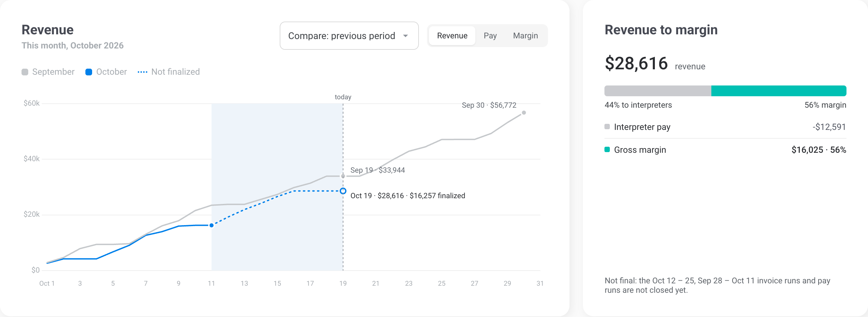Click the $60k y-axis label
The height and width of the screenshot is (317, 868).
pos(31,103)
